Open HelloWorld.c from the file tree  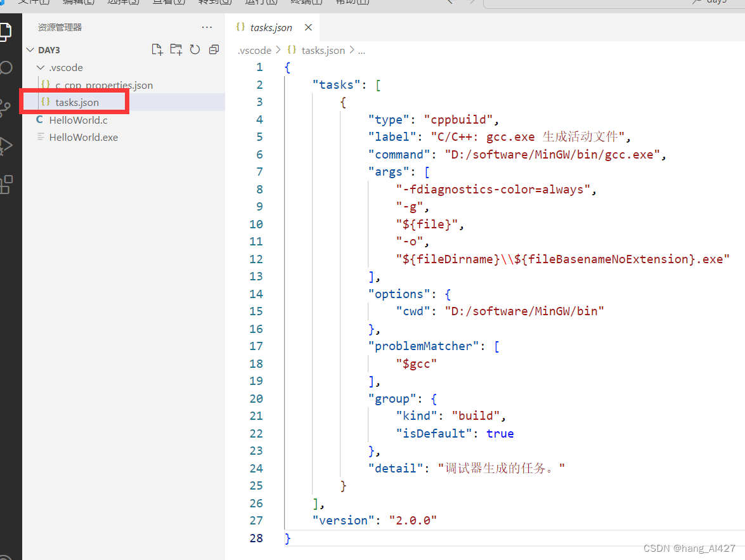click(x=78, y=120)
